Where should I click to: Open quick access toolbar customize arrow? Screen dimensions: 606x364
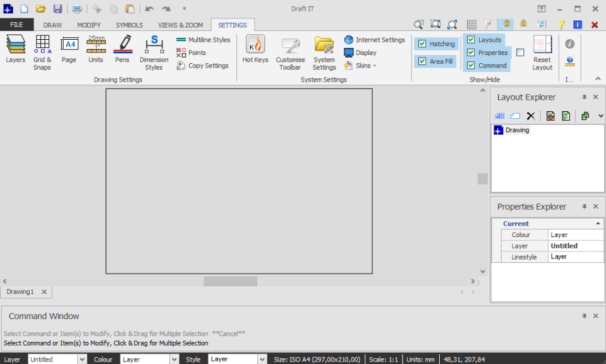(x=185, y=8)
